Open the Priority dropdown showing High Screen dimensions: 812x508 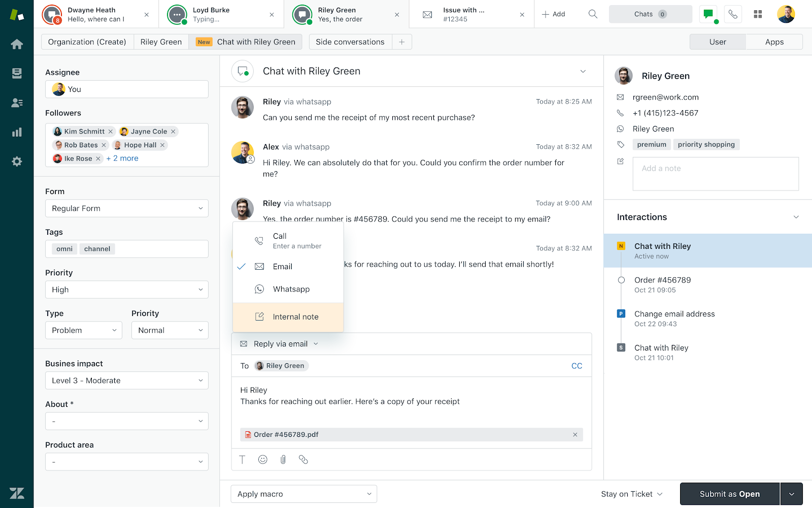[x=126, y=289]
